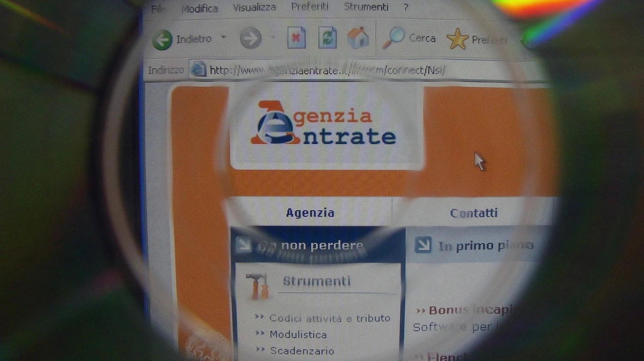The height and width of the screenshot is (361, 644).
Task: Click the arrow icon beside In primo piano
Action: [x=423, y=245]
